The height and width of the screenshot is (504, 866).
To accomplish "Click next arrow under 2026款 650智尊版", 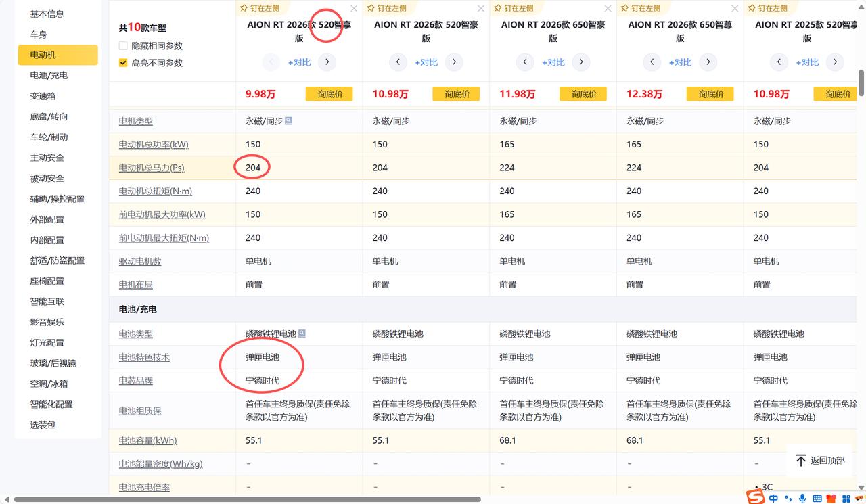I will pos(708,62).
